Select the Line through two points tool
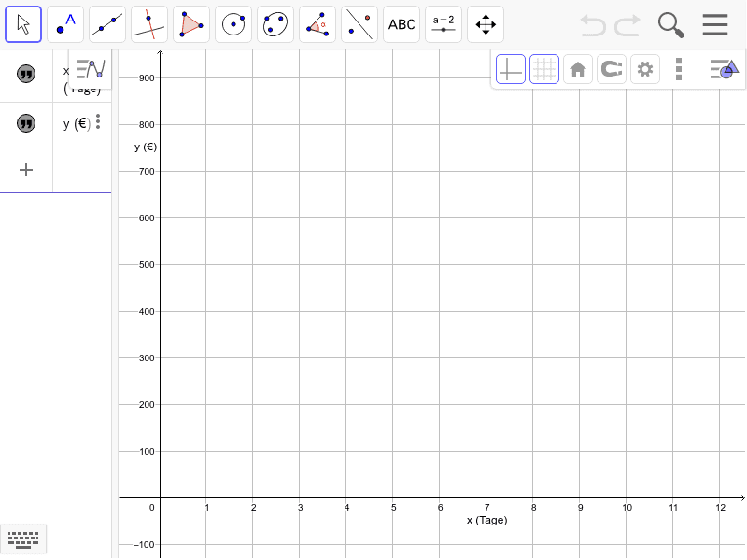The height and width of the screenshot is (560, 747). [107, 24]
